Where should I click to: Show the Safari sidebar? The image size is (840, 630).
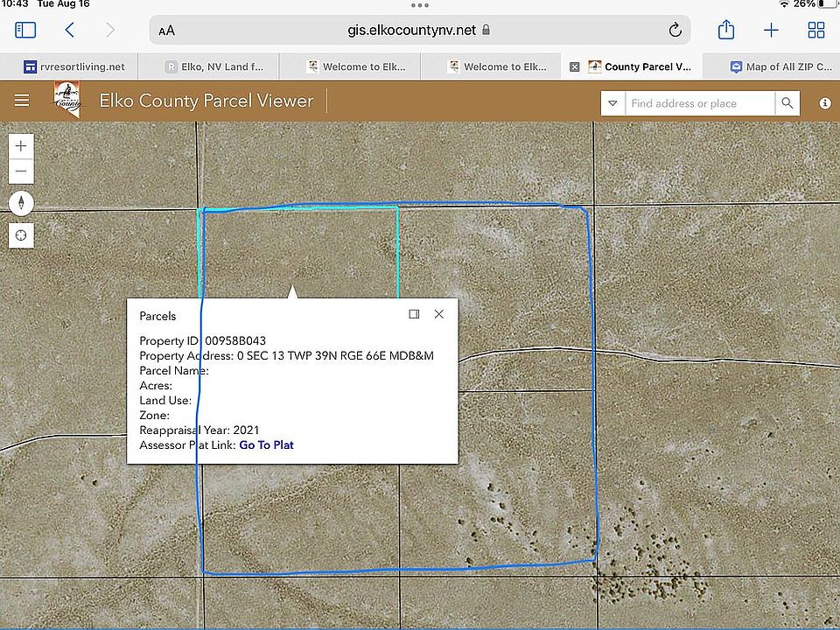coord(25,31)
